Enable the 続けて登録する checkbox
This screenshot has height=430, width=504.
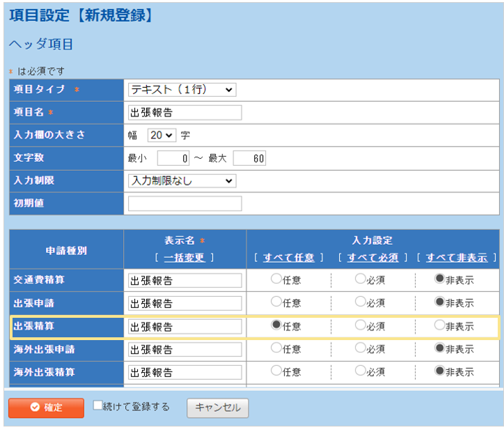tap(98, 406)
